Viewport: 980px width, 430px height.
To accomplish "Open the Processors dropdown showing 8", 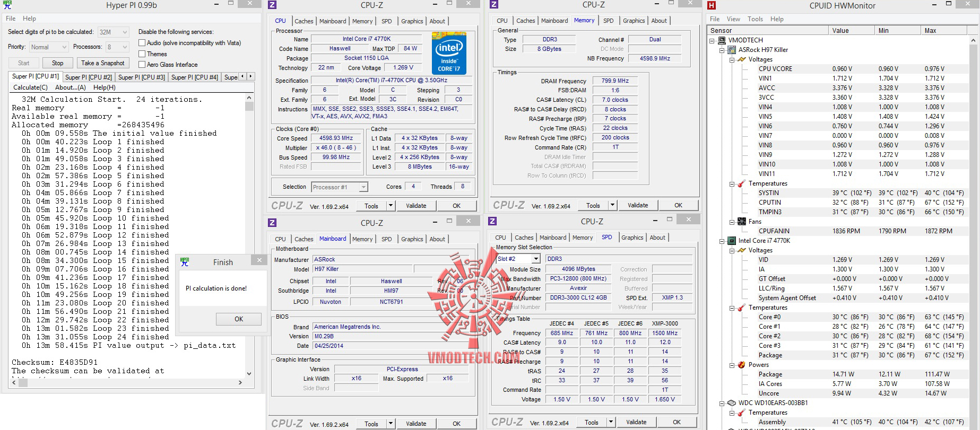I will click(x=117, y=47).
